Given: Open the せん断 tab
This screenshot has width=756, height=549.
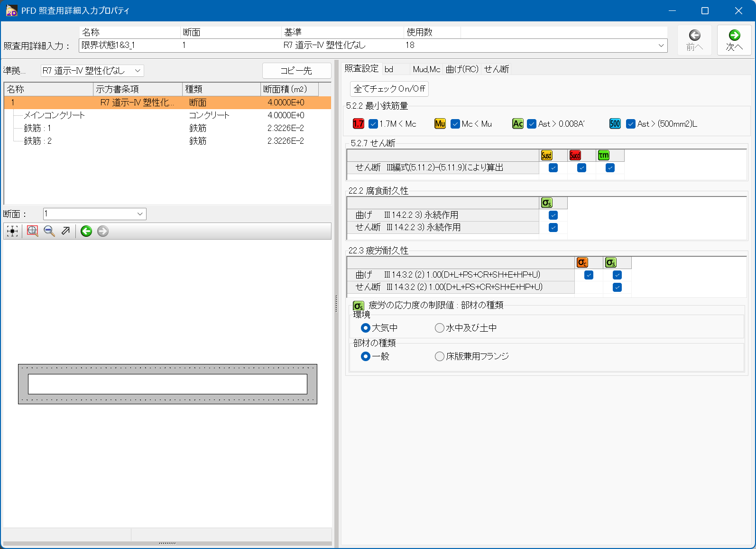Looking at the screenshot, I should coord(496,69).
